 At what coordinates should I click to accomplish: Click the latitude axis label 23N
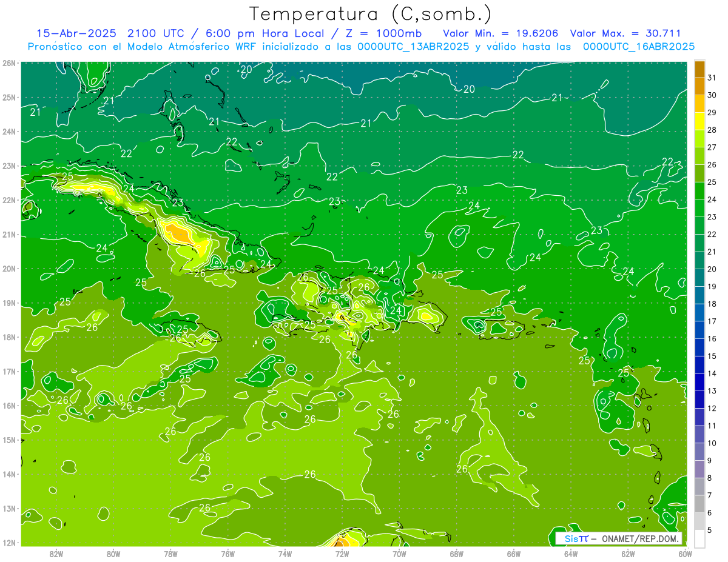point(9,166)
